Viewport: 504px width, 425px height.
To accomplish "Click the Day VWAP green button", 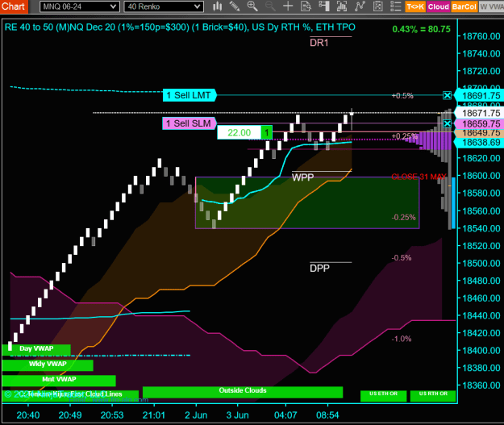I will tap(36, 349).
